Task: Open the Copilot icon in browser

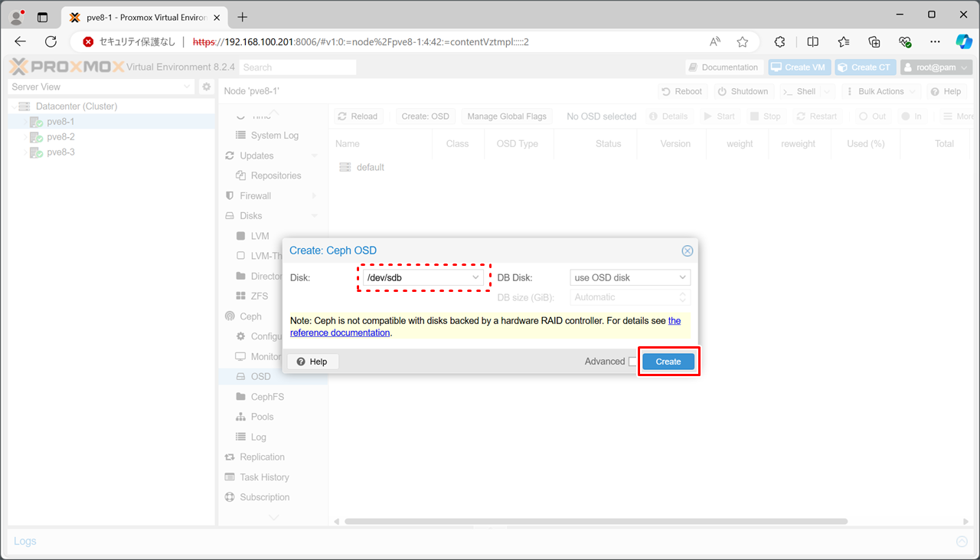Action: [x=963, y=42]
